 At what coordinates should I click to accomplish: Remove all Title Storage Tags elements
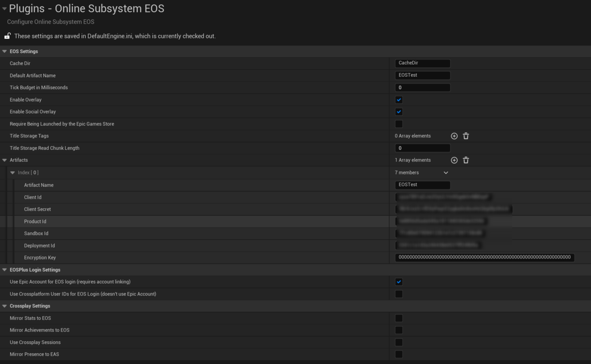pos(466,136)
